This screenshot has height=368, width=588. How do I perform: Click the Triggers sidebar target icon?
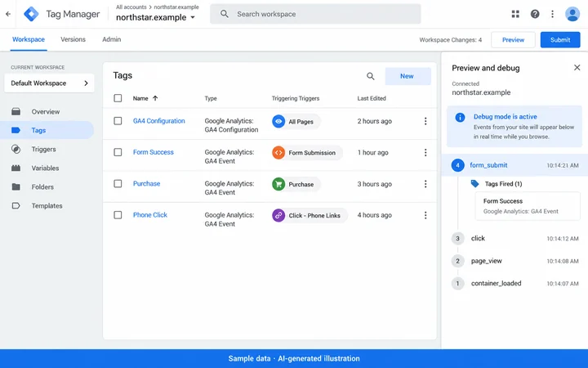[x=16, y=149]
